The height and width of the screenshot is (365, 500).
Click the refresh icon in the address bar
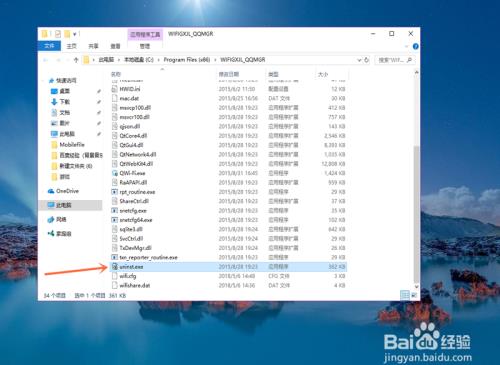click(366, 60)
